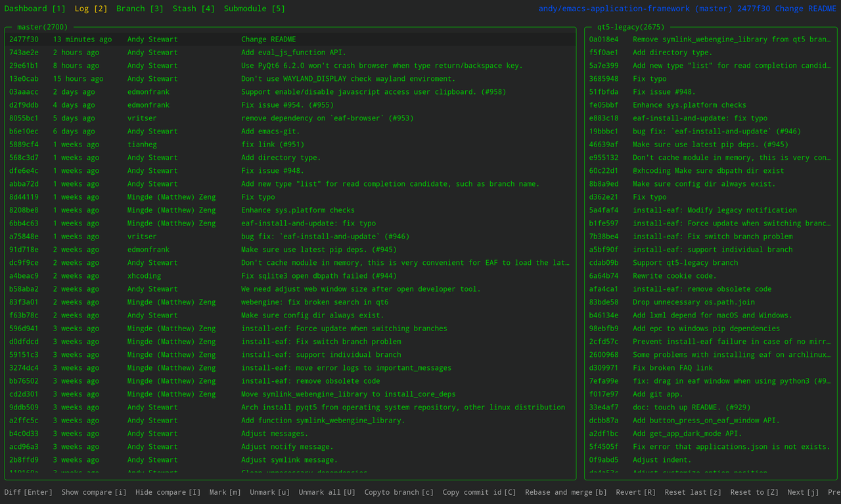Select commit 8055bc1 remove eaf-browser dependency
Image resolution: width=841 pixels, height=504 pixels.
click(290, 118)
